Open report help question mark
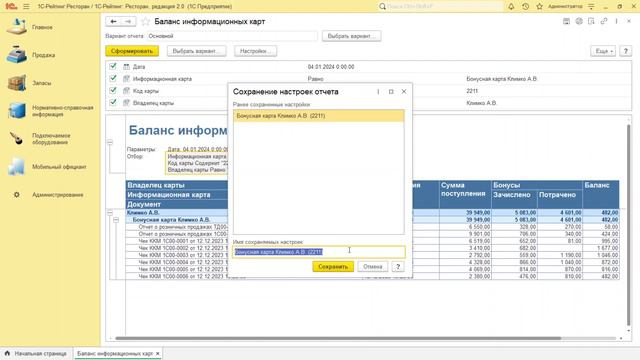The height and width of the screenshot is (360, 640). click(625, 51)
